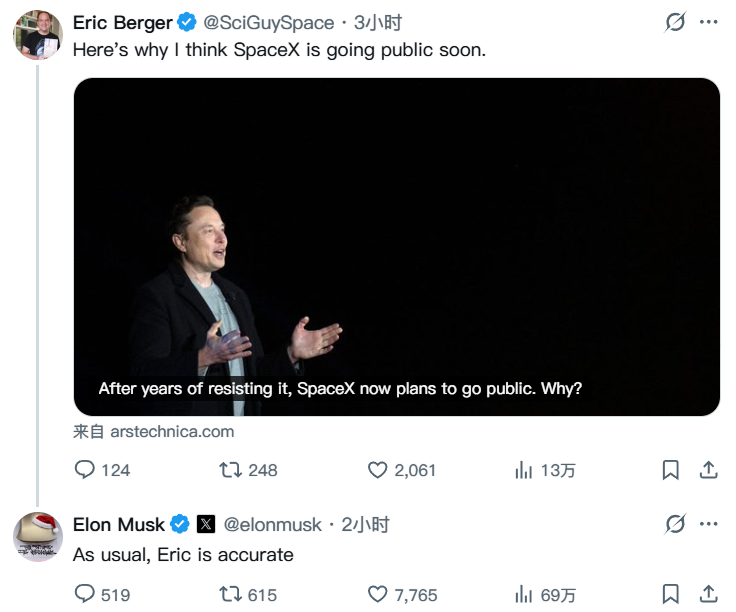Like Eric Berger's post with 2,061 likes
Screen dimensions: 736x612
coord(377,469)
